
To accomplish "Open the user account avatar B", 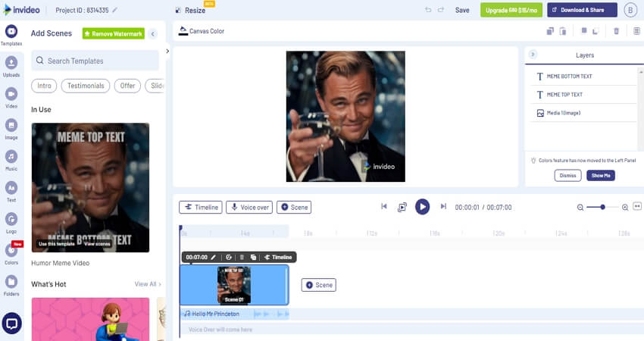I will tap(630, 10).
